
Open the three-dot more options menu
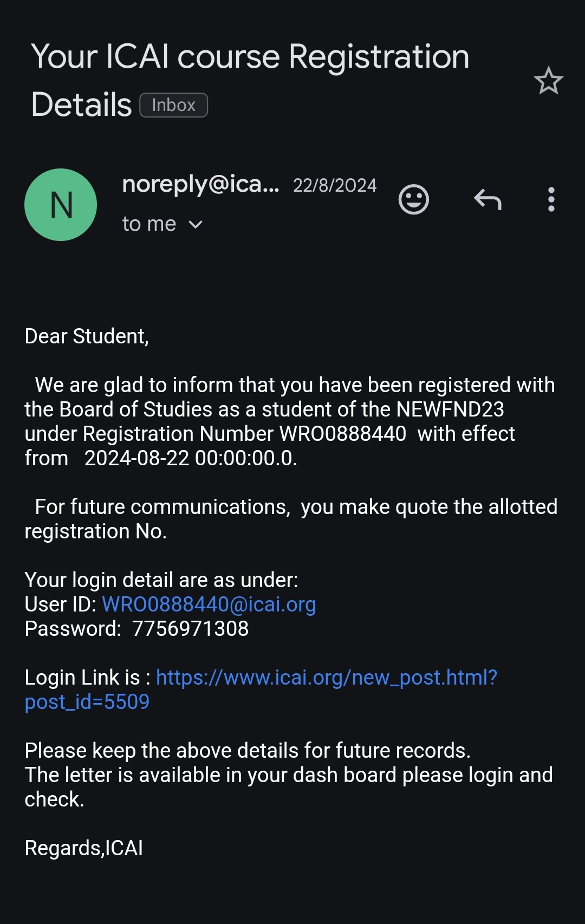[x=551, y=199]
